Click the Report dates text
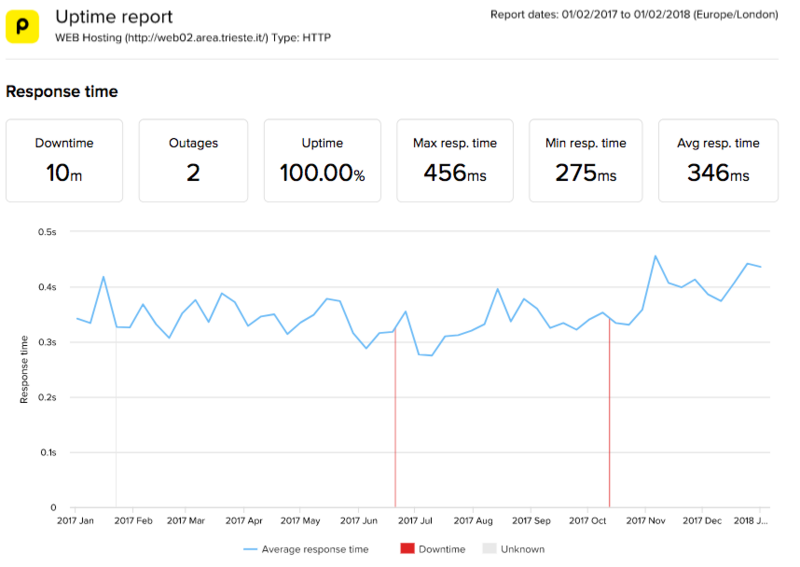Image resolution: width=800 pixels, height=567 pixels. [x=634, y=15]
